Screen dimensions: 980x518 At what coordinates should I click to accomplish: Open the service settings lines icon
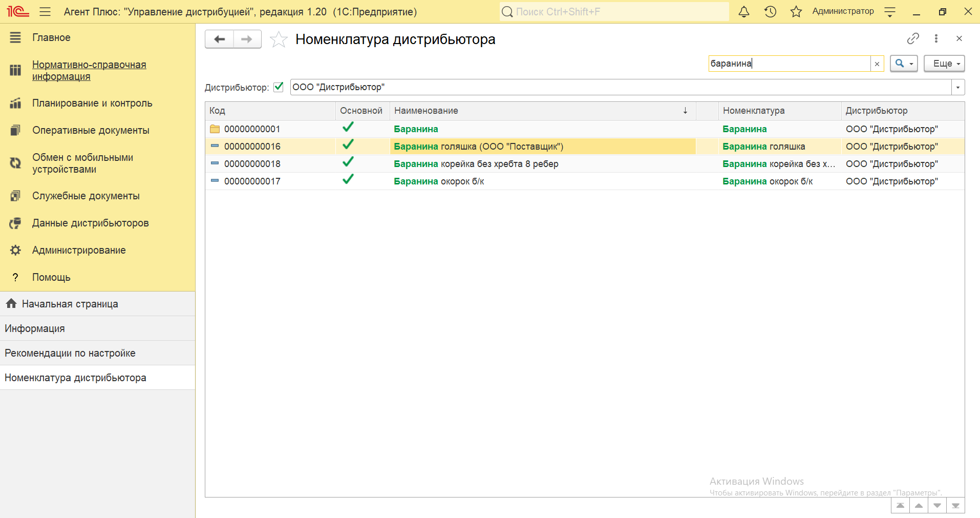coord(890,12)
